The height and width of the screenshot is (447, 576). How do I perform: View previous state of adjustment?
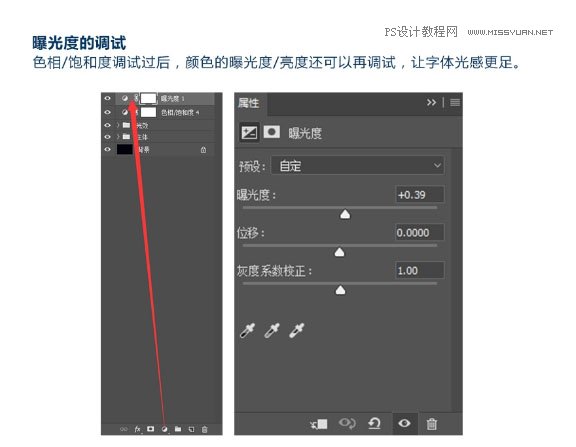(x=347, y=423)
